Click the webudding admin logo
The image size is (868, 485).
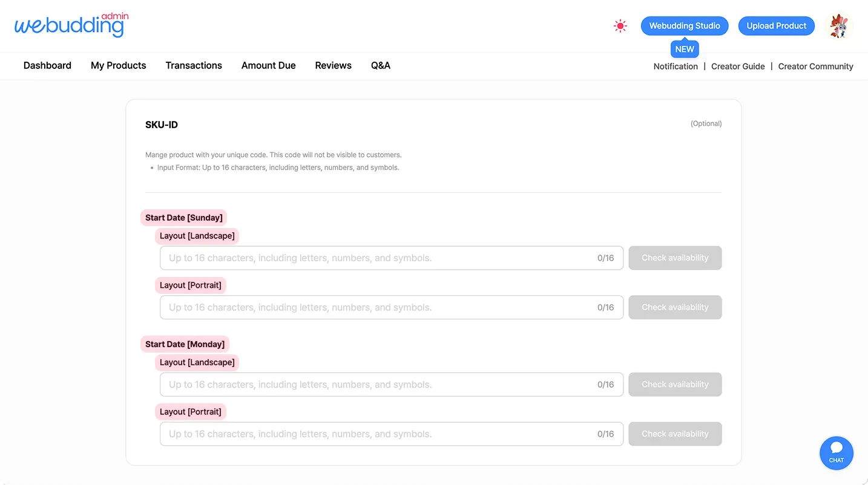point(71,25)
